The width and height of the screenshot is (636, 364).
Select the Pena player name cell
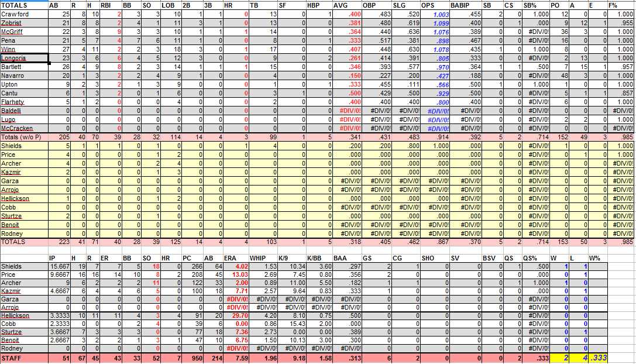point(25,40)
